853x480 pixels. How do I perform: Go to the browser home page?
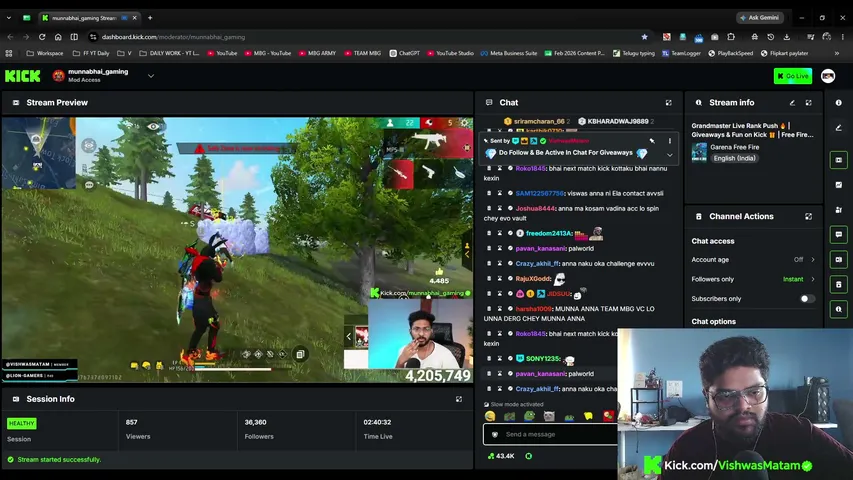pos(58,37)
